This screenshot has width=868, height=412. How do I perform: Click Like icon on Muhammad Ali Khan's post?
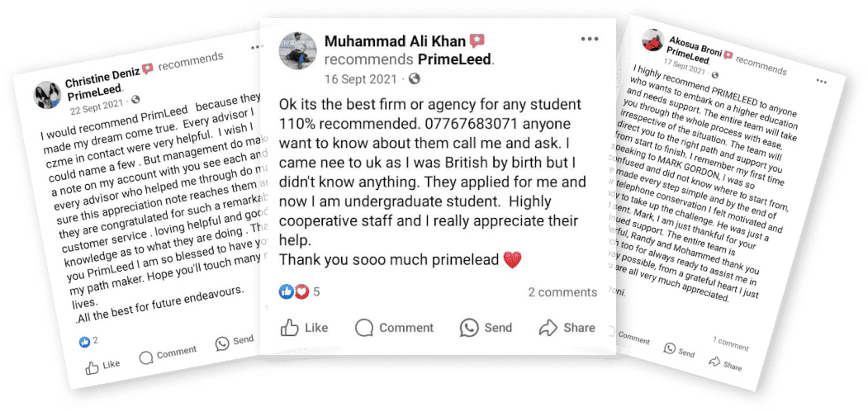[x=290, y=328]
